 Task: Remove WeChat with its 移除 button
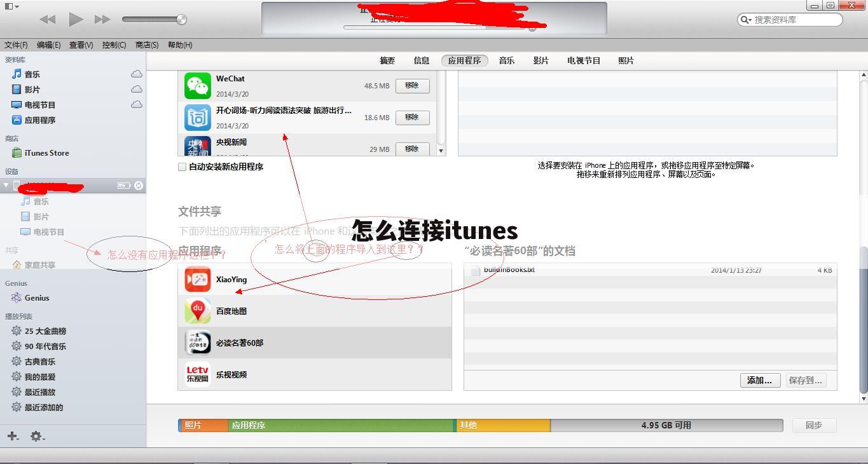point(412,86)
